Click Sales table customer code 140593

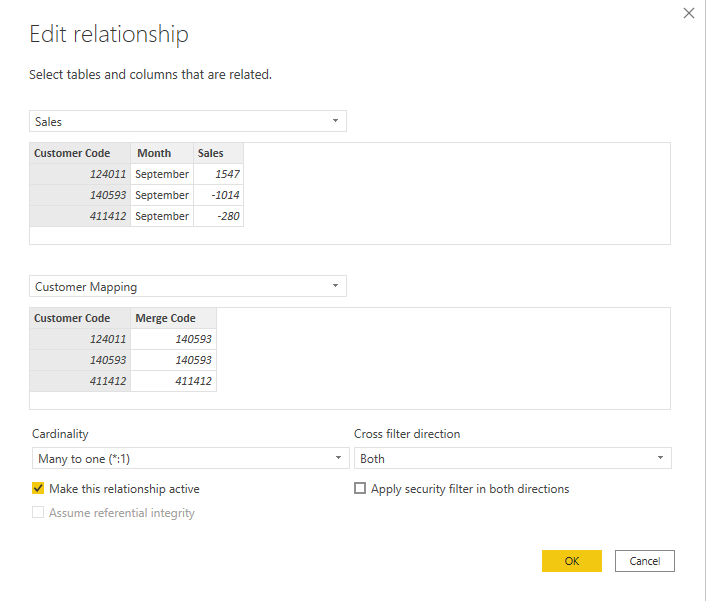[80, 195]
